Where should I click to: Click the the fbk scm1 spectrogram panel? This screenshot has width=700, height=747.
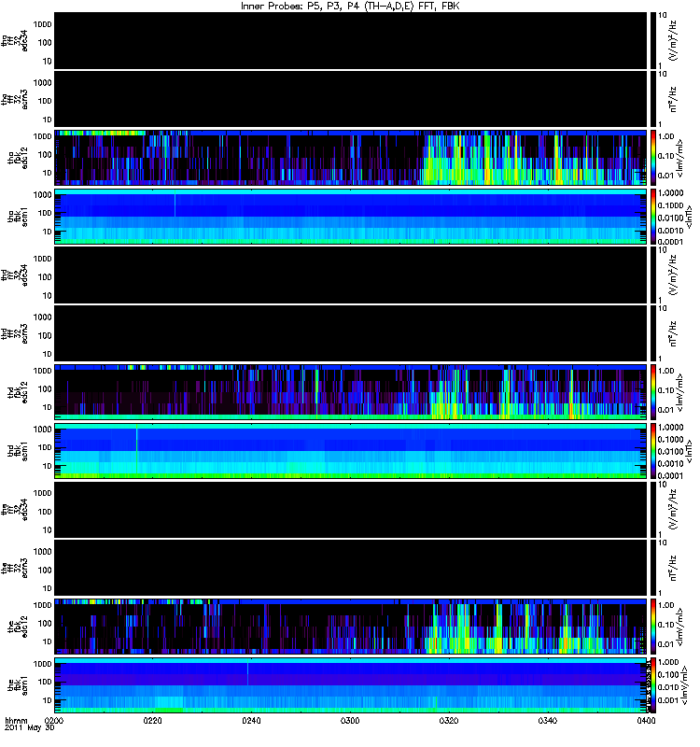click(351, 685)
